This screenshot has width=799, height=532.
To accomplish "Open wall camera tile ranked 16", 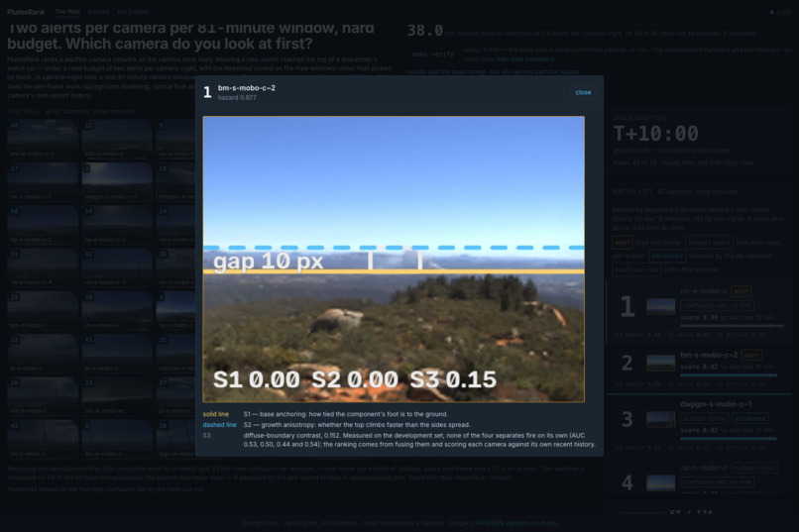I will [43, 396].
